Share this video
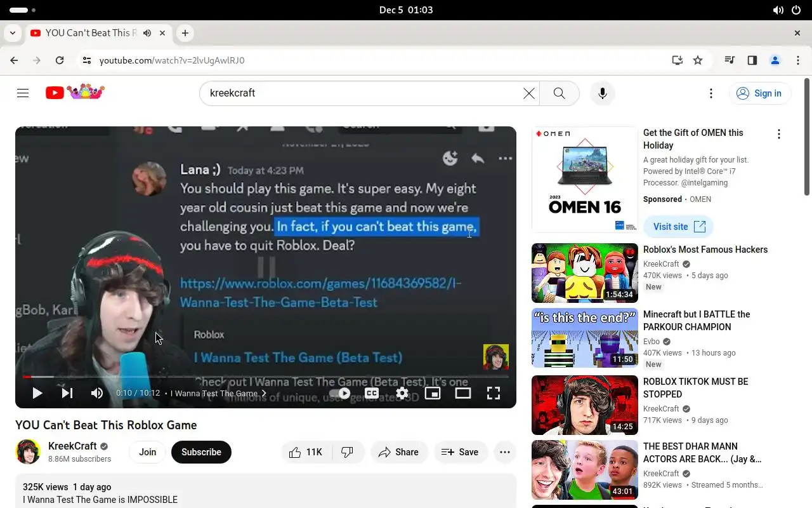Image resolution: width=812 pixels, height=508 pixels. (x=398, y=452)
